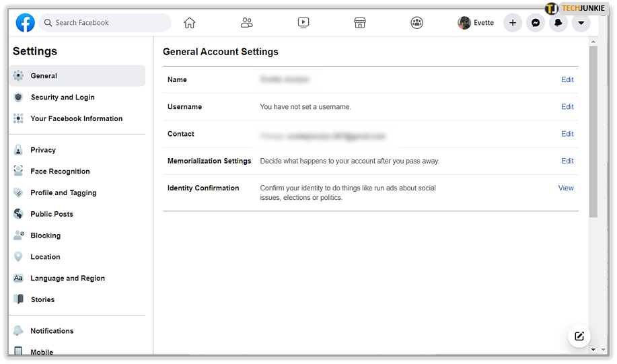Click the Mobile phone icon
617x364 pixels.
coord(18,351)
